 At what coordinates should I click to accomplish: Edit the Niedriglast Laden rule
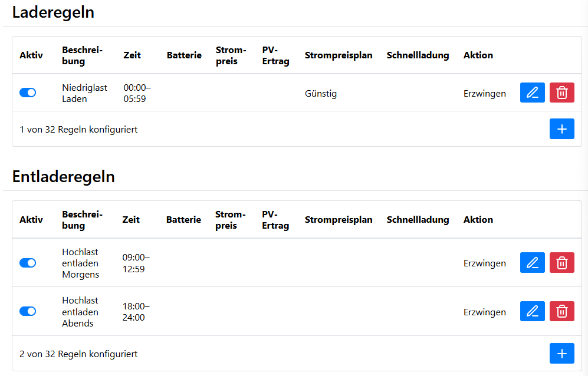pos(532,93)
